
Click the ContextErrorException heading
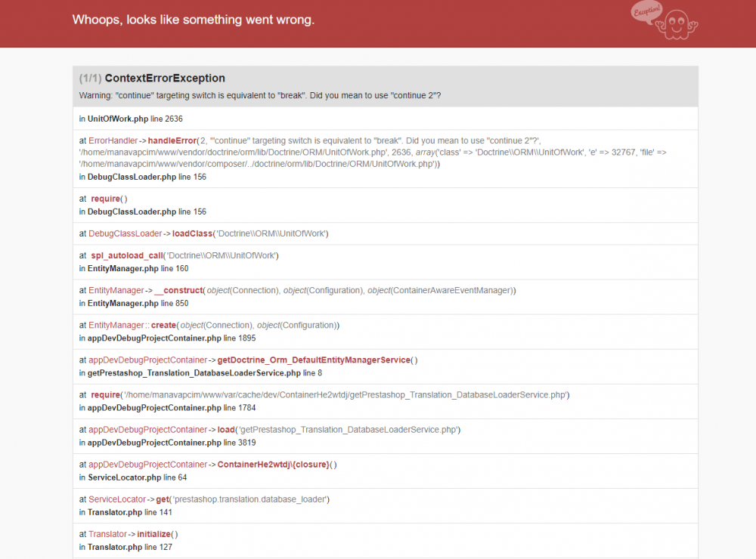point(164,78)
